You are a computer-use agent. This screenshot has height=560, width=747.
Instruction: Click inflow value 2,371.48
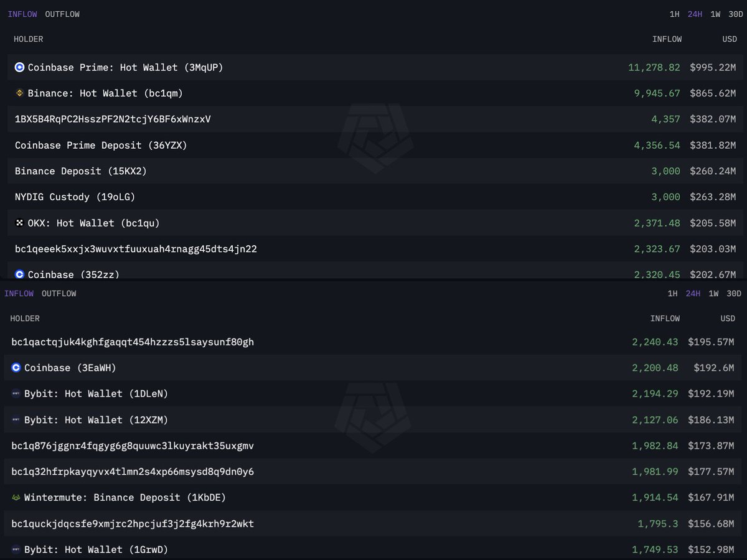657,223
